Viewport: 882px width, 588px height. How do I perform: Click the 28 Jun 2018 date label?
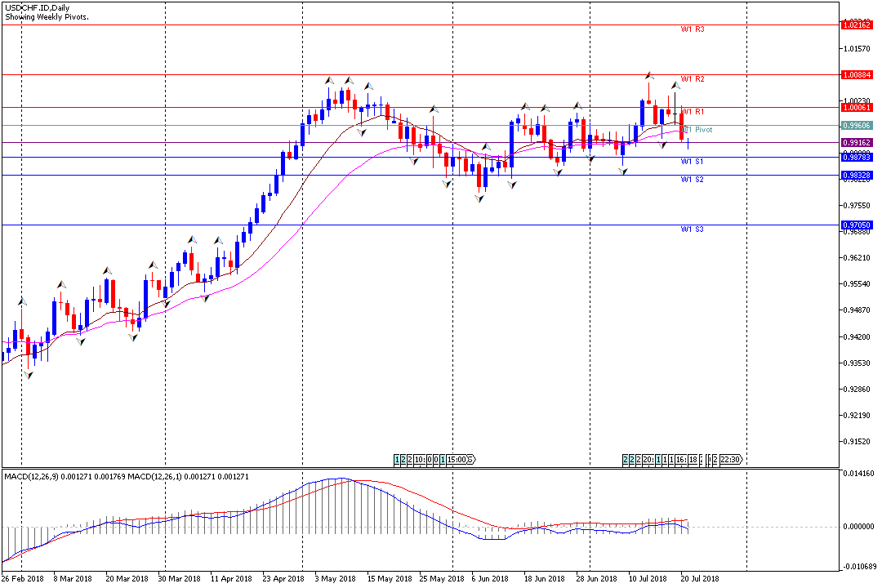coord(596,579)
